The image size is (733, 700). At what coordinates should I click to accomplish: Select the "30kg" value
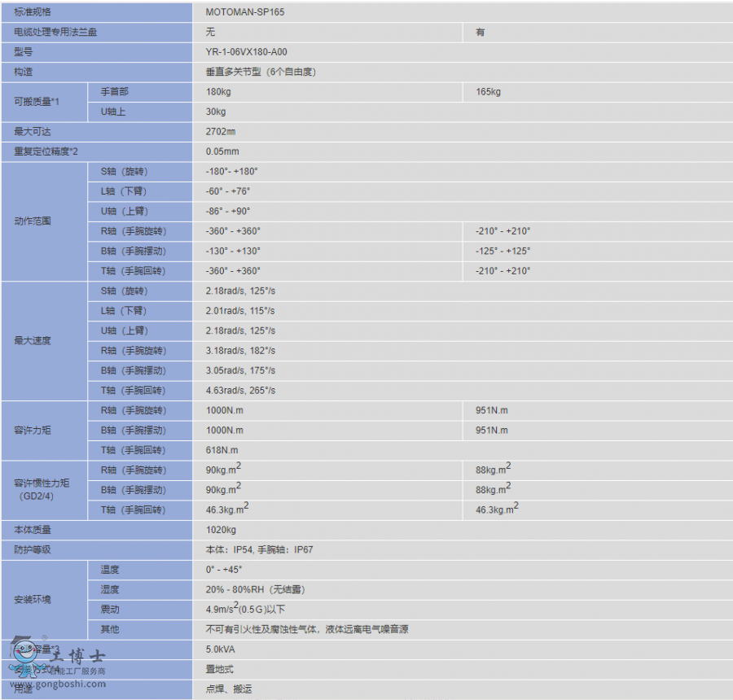(x=216, y=112)
